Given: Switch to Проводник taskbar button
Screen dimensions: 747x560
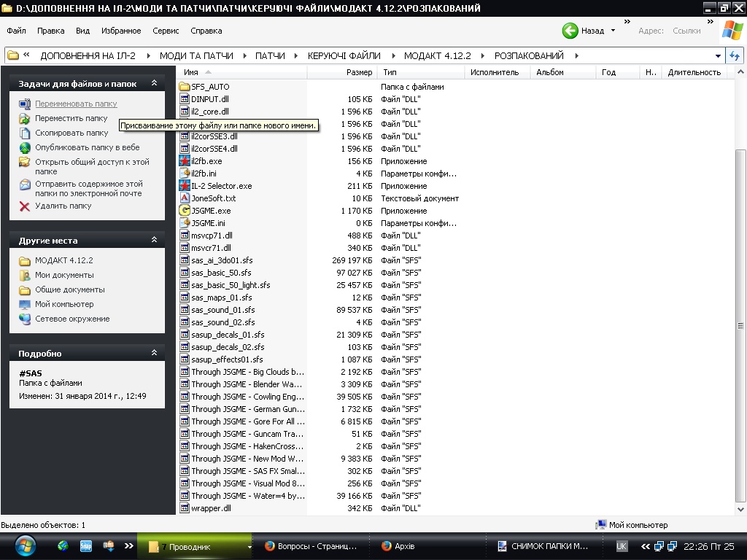Looking at the screenshot, I should (194, 546).
